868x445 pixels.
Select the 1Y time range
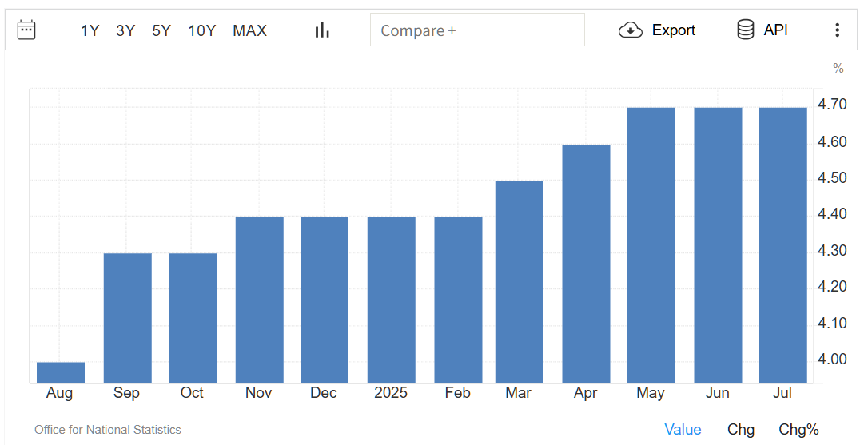tap(90, 30)
